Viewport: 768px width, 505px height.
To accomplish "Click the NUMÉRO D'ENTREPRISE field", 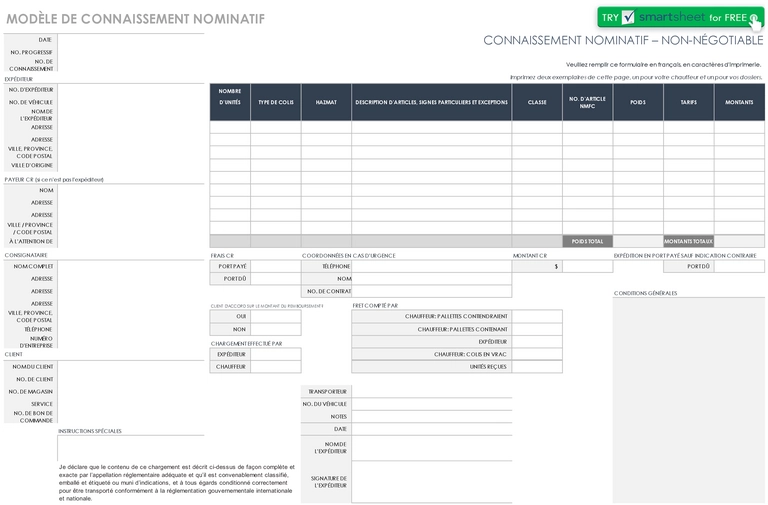I will pyautogui.click(x=131, y=342).
